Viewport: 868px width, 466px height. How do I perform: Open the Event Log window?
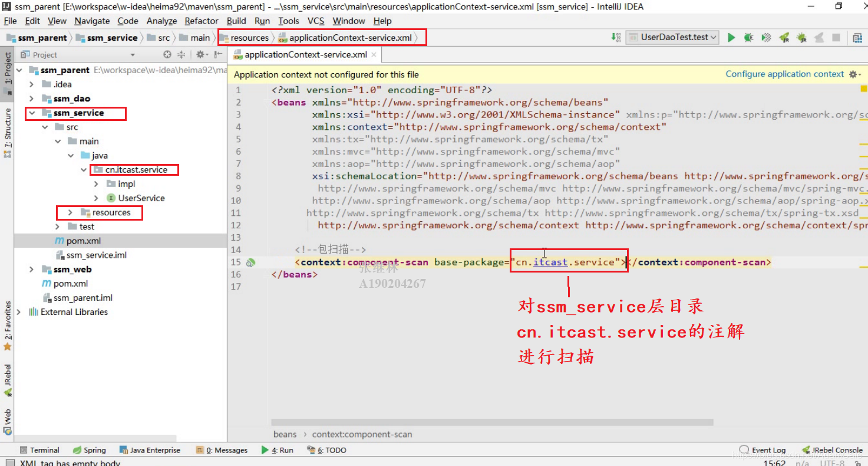coord(763,450)
